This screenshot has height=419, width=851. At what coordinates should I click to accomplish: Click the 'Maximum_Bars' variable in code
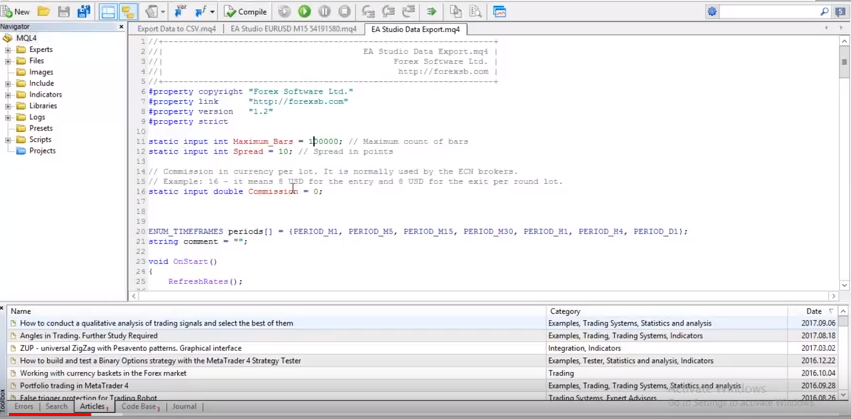click(x=263, y=142)
